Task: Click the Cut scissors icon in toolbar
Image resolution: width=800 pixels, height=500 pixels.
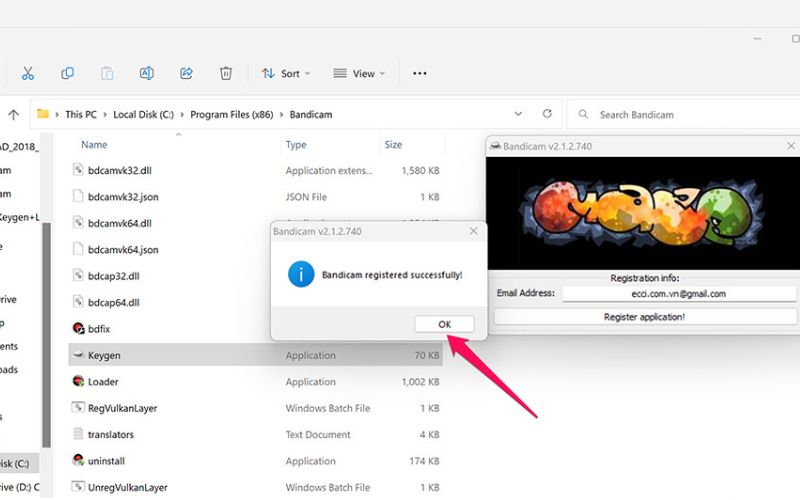Action: tap(28, 73)
